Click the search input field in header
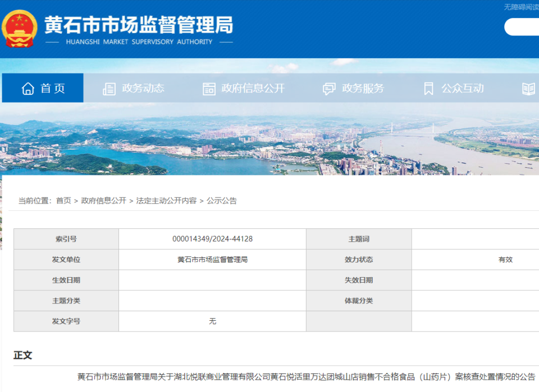The width and height of the screenshot is (539, 392). point(522,27)
